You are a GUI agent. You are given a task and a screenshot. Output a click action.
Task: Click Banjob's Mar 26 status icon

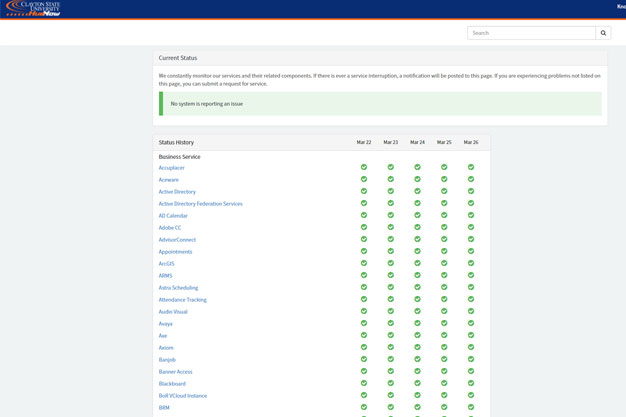tap(471, 359)
